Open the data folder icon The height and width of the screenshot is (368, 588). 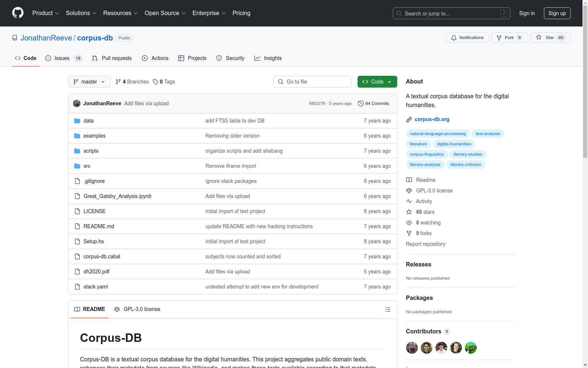pos(77,121)
